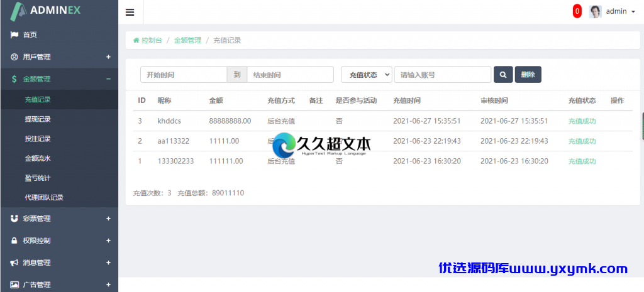Click the 审核时间 column header
The height and width of the screenshot is (292, 644).
[x=494, y=100]
